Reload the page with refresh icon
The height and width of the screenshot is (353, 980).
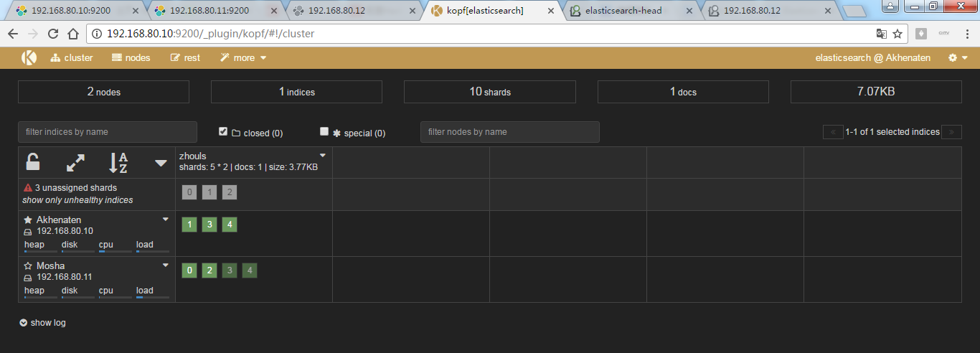(x=53, y=34)
